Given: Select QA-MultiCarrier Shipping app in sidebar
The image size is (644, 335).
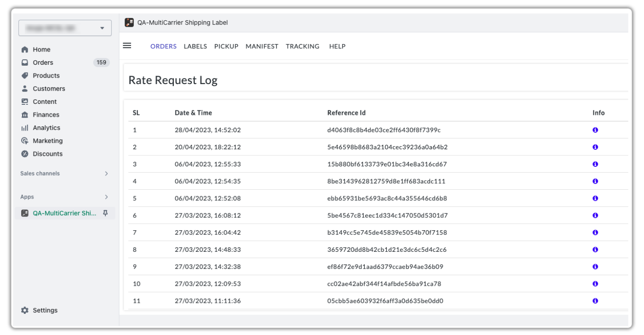Looking at the screenshot, I should tap(64, 213).
